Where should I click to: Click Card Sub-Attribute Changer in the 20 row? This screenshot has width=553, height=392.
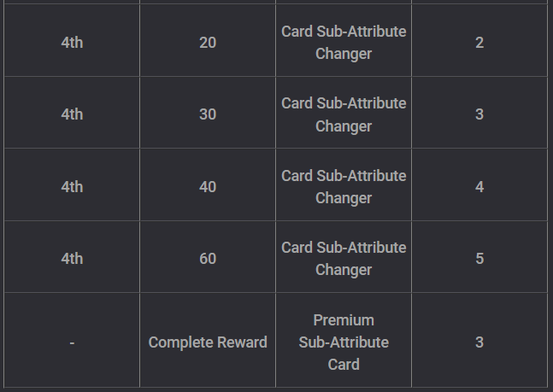pyautogui.click(x=344, y=43)
